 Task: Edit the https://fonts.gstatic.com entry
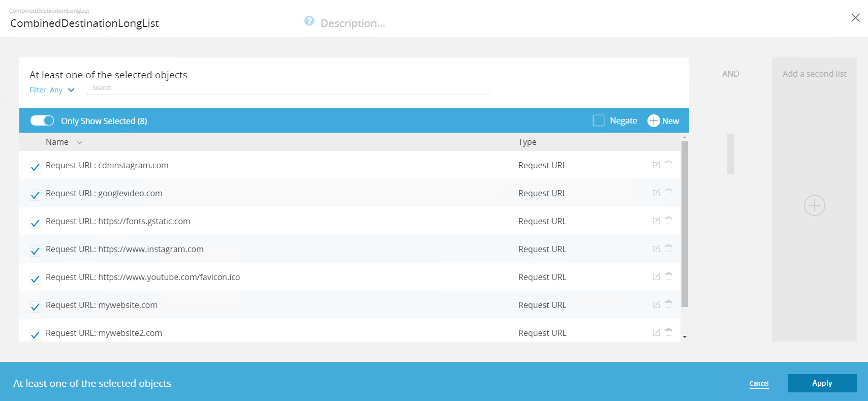[x=656, y=221]
